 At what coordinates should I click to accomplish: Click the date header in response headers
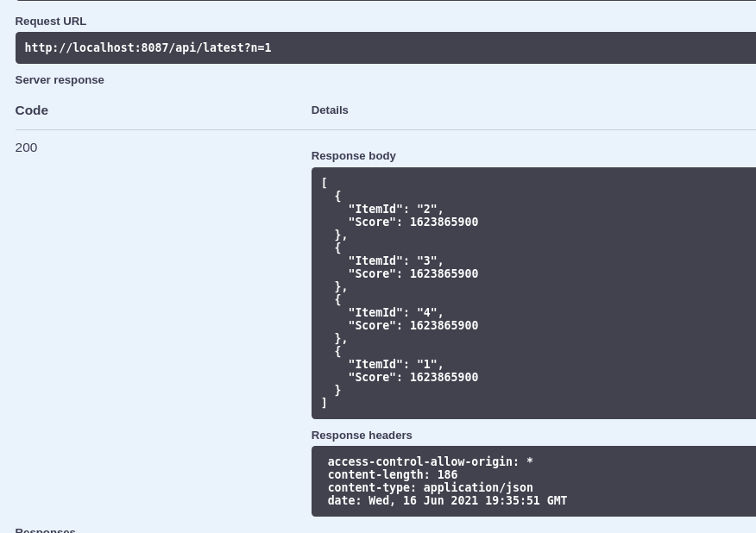[447, 500]
